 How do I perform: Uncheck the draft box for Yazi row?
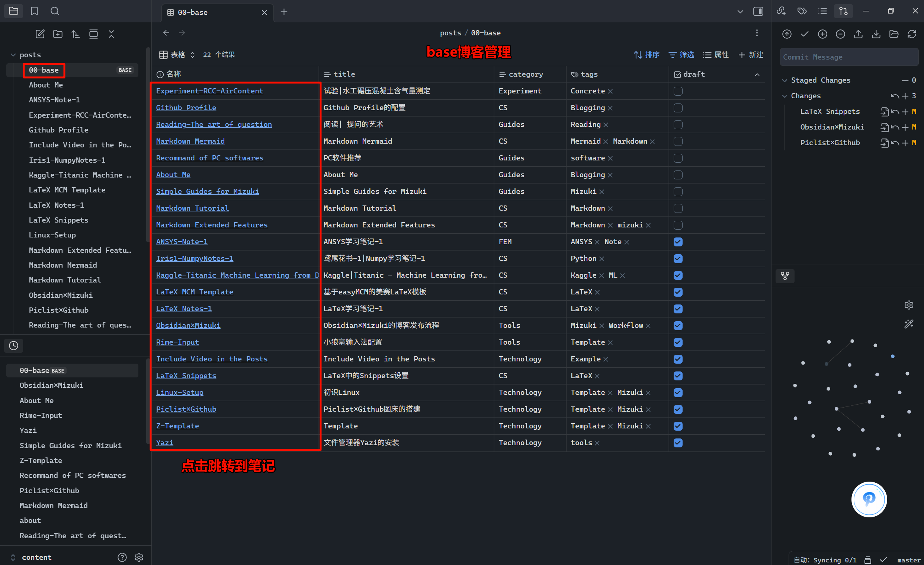click(678, 443)
